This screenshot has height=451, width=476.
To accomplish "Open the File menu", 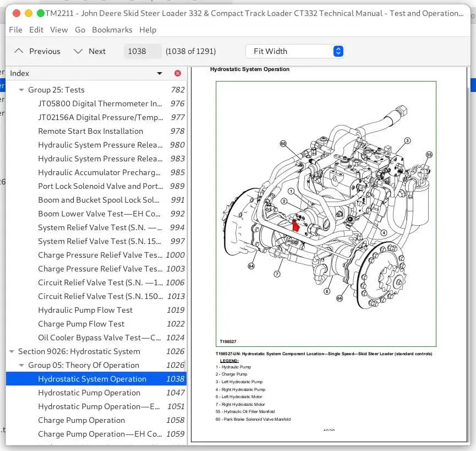I will point(15,30).
